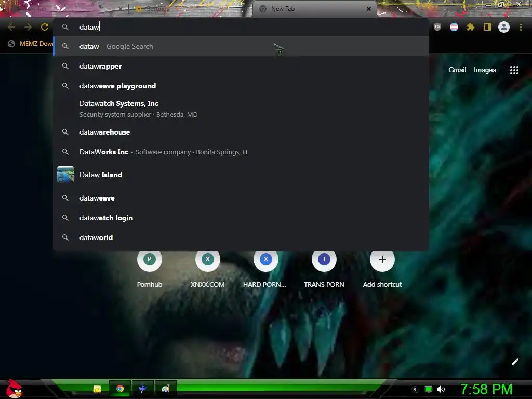Click the search icon beside 'datawrapper'
The image size is (532, 399).
coord(65,66)
